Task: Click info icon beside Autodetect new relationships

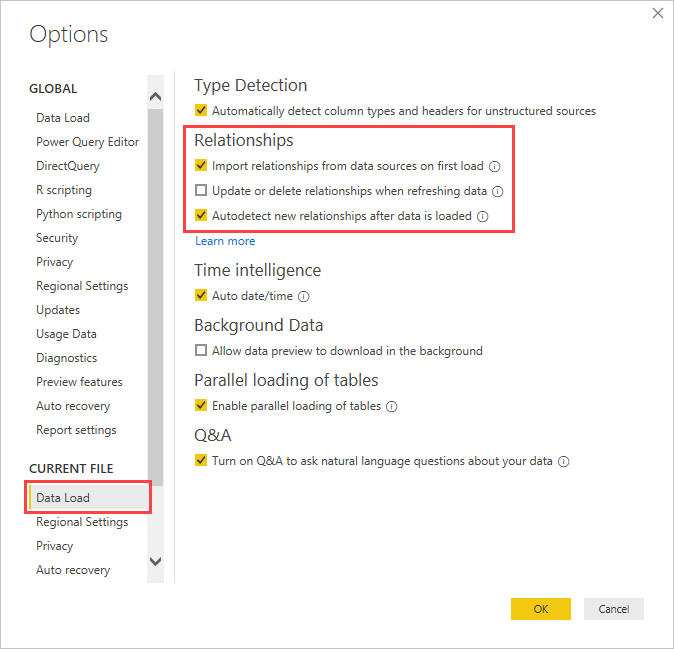Action: [482, 216]
